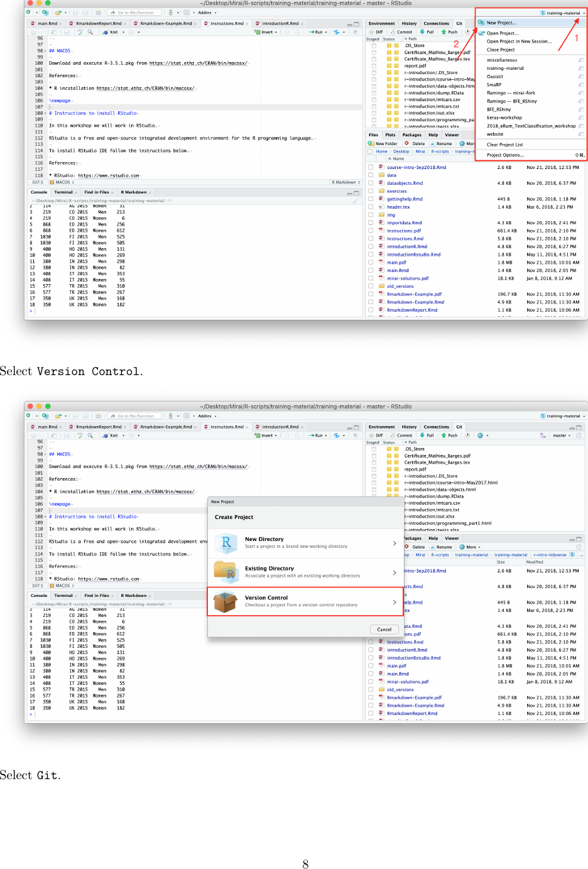Select New Project... in project menu
The width and height of the screenshot is (588, 869).
tap(531, 23)
